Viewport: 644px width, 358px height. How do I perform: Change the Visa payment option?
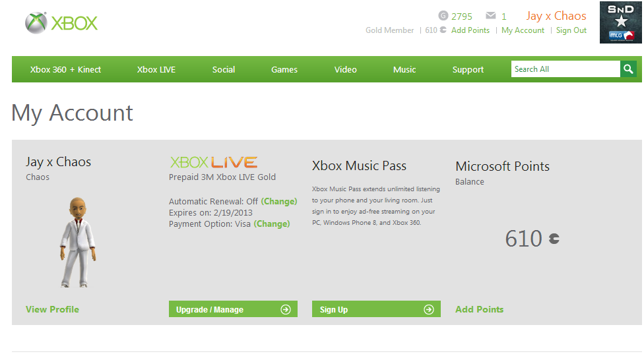(x=271, y=224)
